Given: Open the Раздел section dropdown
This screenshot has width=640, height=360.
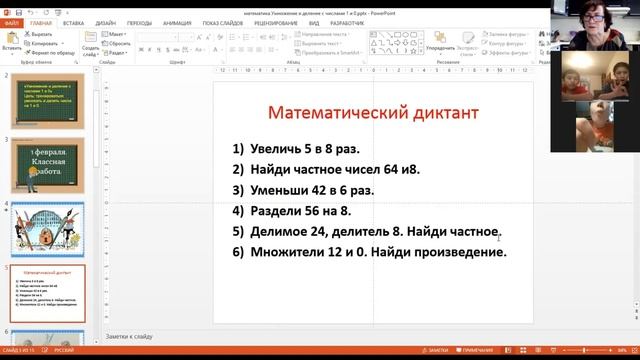Looking at the screenshot, I should tap(115, 53).
